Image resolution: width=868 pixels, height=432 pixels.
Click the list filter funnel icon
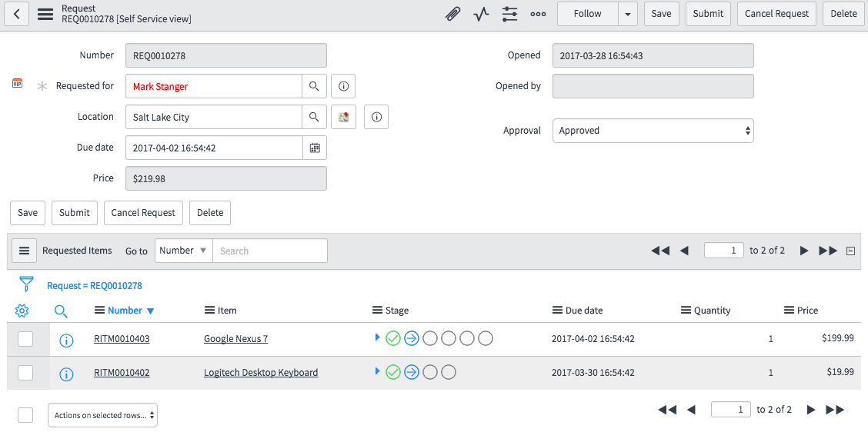click(27, 284)
